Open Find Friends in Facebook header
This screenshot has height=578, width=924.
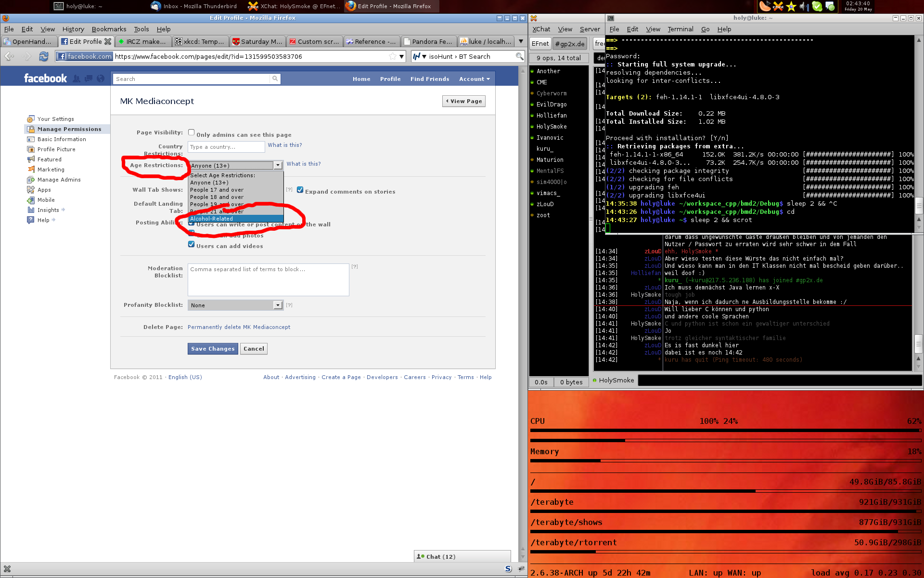pos(430,79)
